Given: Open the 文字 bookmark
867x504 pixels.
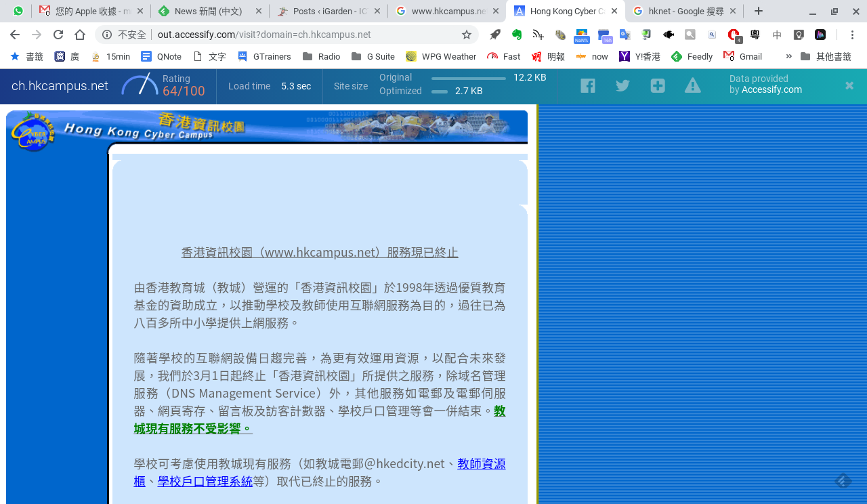Looking at the screenshot, I should (209, 56).
